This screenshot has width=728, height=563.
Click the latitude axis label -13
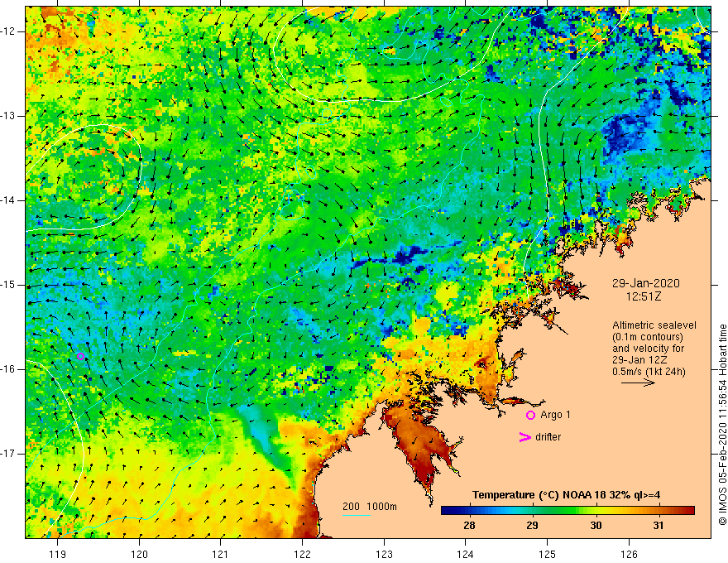(9, 116)
